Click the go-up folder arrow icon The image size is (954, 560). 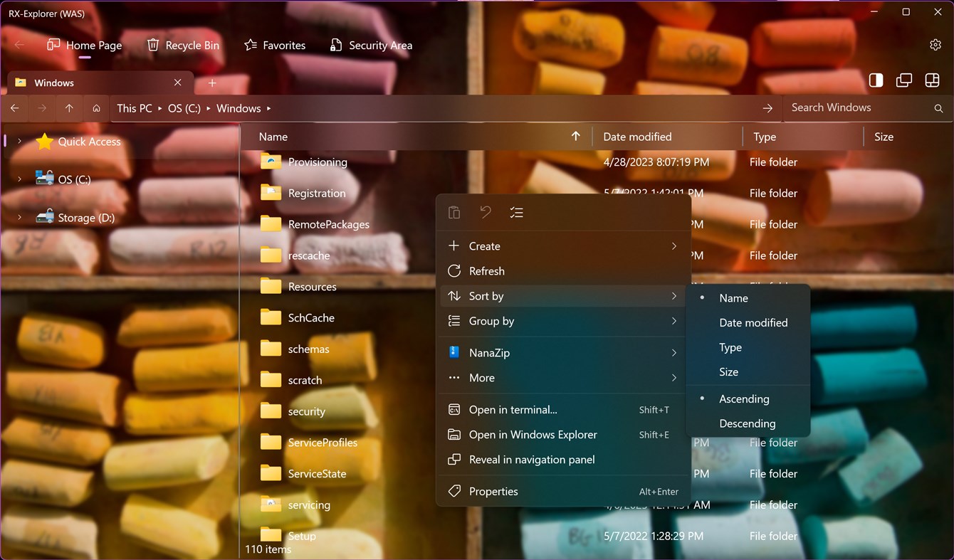(69, 108)
